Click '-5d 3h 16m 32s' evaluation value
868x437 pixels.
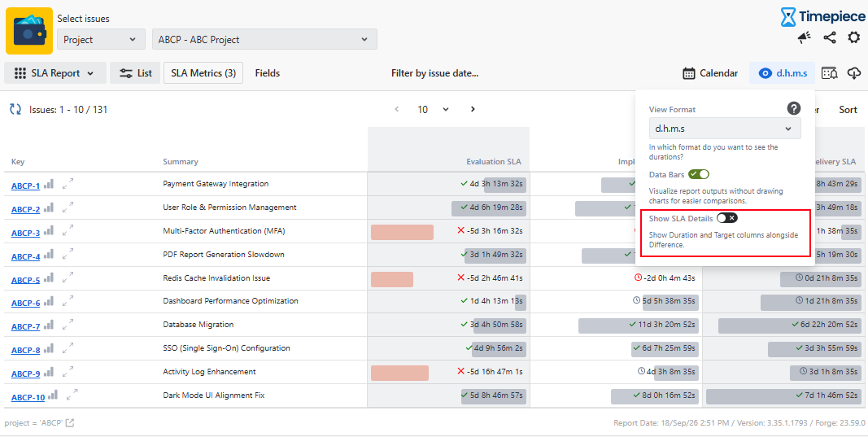pyautogui.click(x=495, y=230)
